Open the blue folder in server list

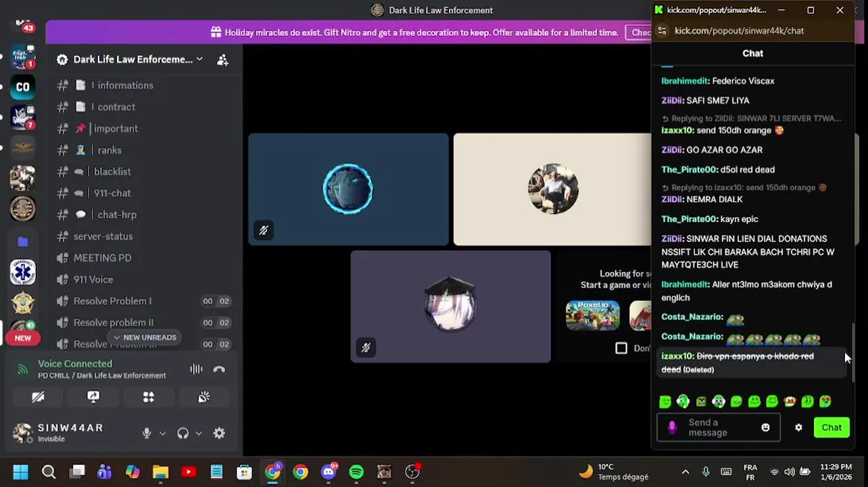coord(23,241)
